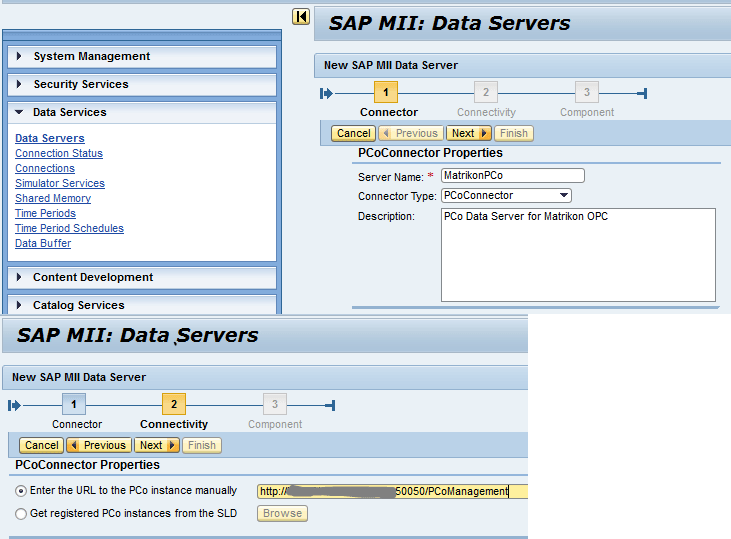Click the PCo URL input field
The width and height of the screenshot is (731, 539).
390,491
